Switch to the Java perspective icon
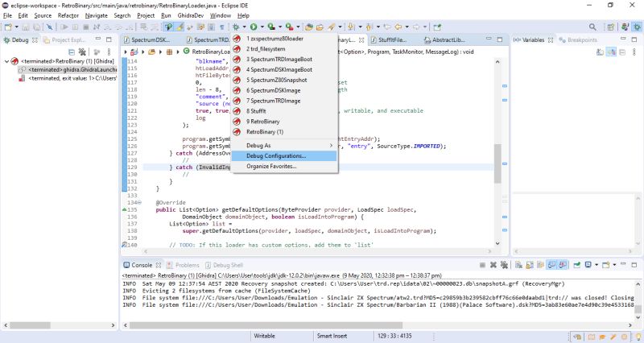Image resolution: width=644 pixels, height=343 pixels. coord(625,27)
